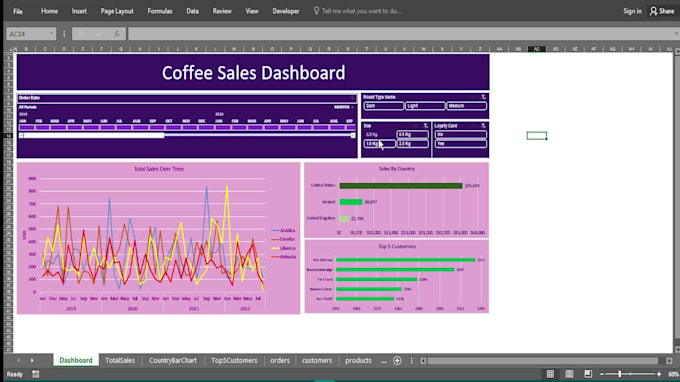The height and width of the screenshot is (382, 680).
Task: Click the Robusta legend entry
Action: (283, 257)
